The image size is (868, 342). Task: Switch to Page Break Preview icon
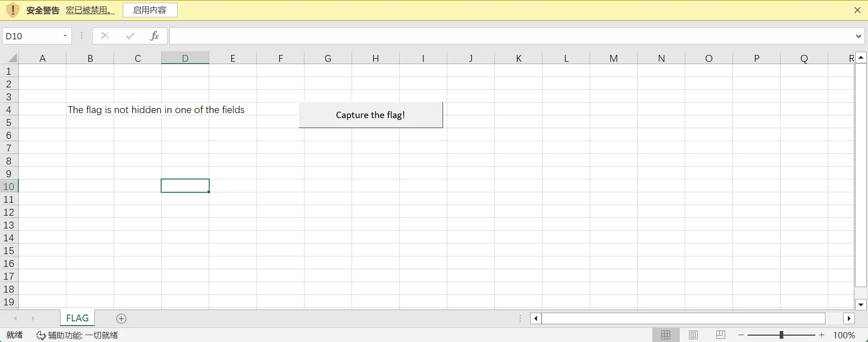click(x=721, y=335)
